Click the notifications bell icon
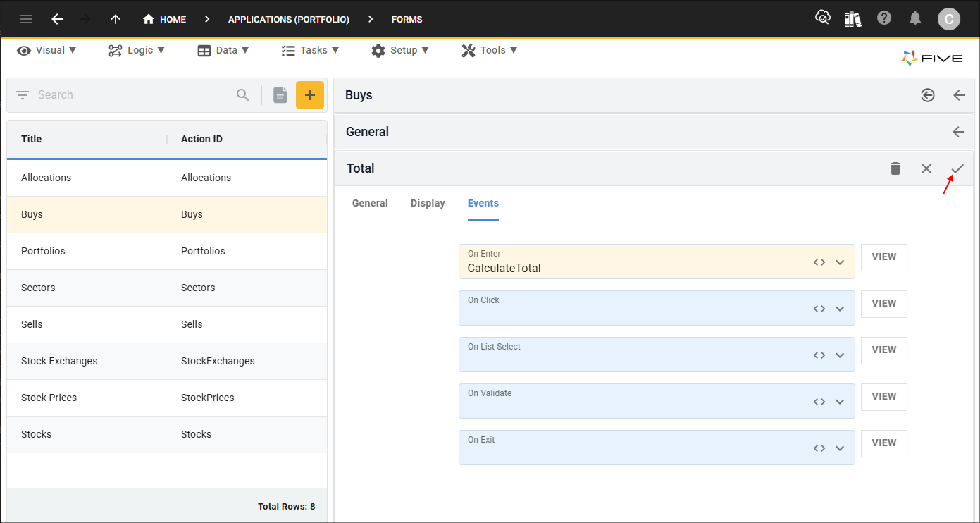This screenshot has width=980, height=523. click(x=915, y=18)
